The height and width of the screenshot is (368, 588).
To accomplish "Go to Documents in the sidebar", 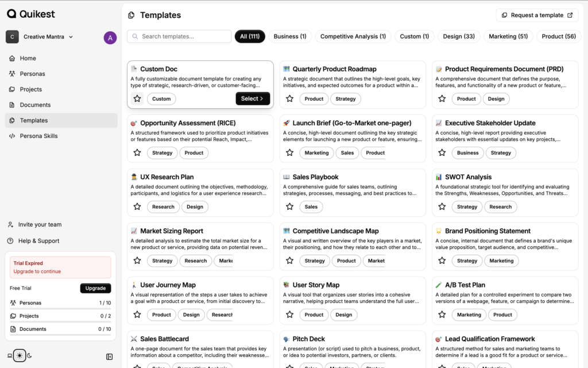I will click(35, 105).
